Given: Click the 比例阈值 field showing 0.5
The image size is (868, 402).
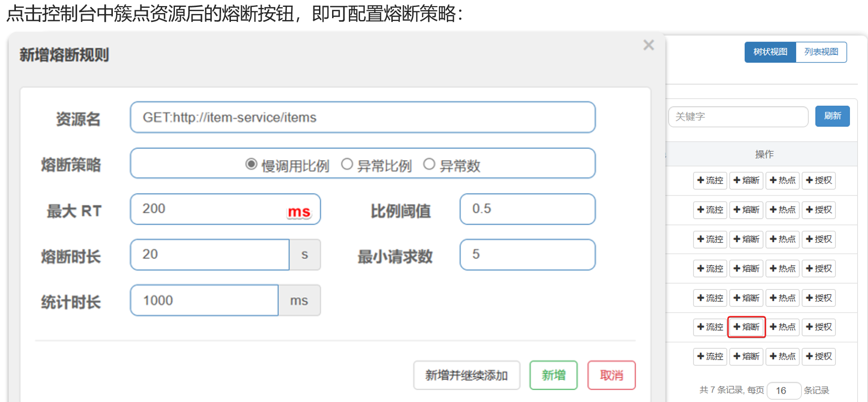Looking at the screenshot, I should pos(528,209).
